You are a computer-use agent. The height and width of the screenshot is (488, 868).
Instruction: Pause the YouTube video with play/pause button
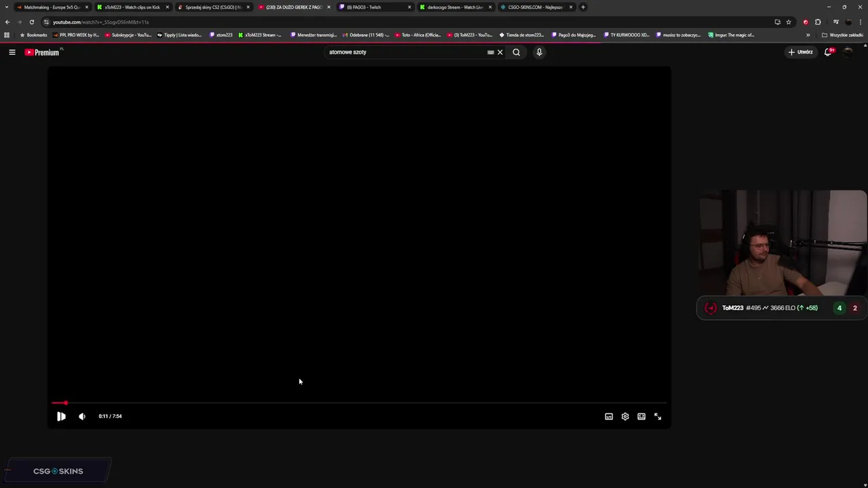click(x=61, y=416)
